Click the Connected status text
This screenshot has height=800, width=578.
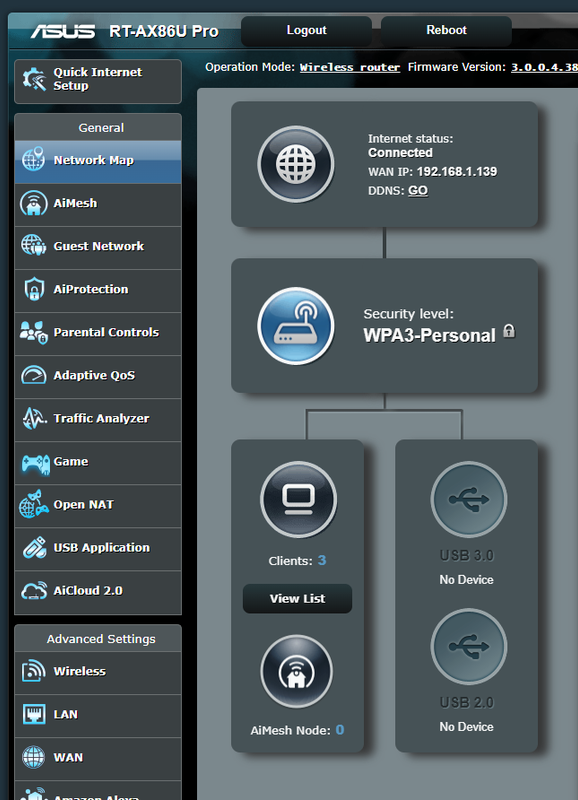click(x=400, y=153)
